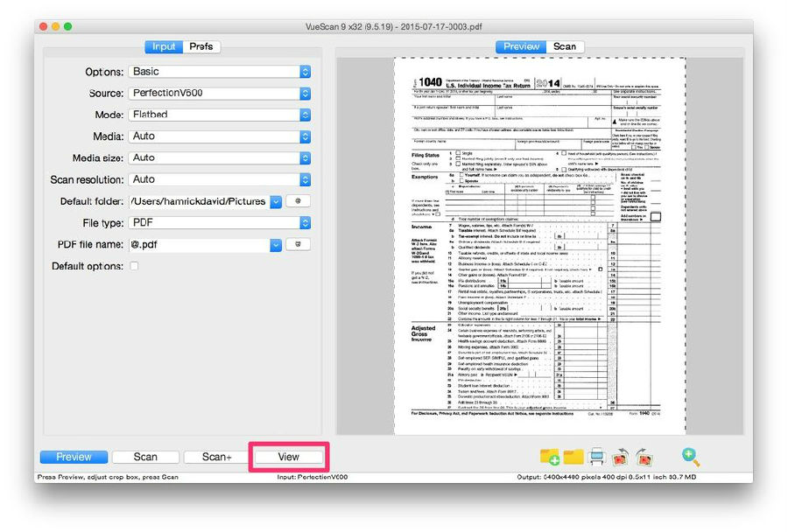Enable the Default options checkbox
The image size is (788, 532).
click(x=134, y=266)
